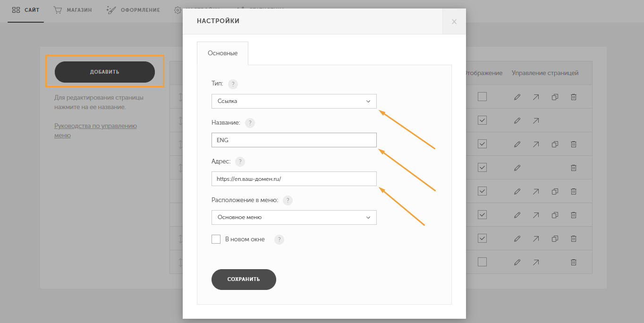644x323 pixels.
Task: Go to the Оформление menu item
Action: coord(134,10)
